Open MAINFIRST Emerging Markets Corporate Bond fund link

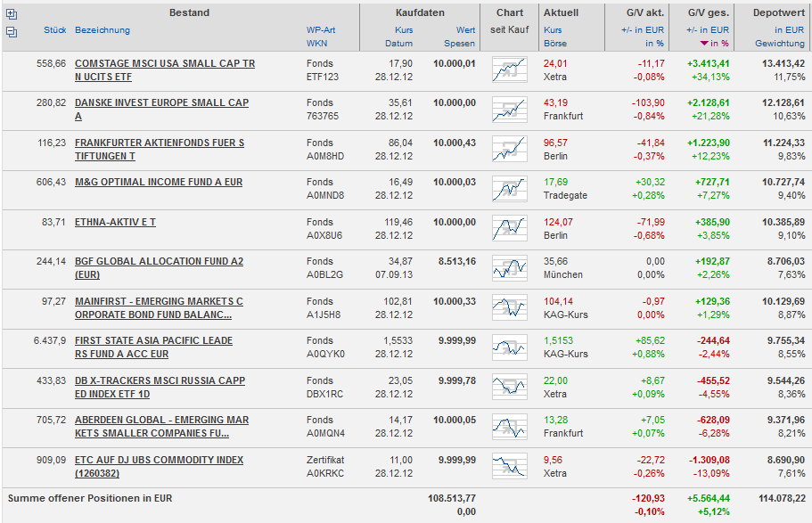159,307
